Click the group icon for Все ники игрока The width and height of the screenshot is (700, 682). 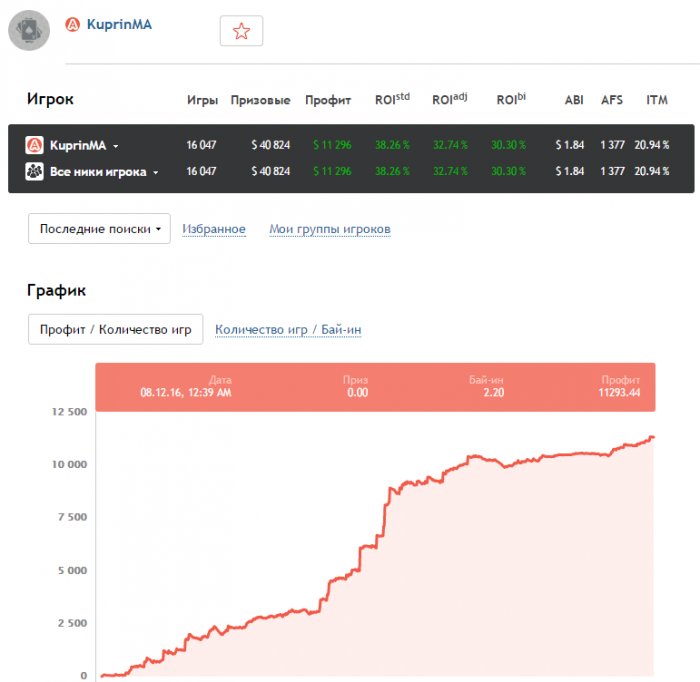34,171
